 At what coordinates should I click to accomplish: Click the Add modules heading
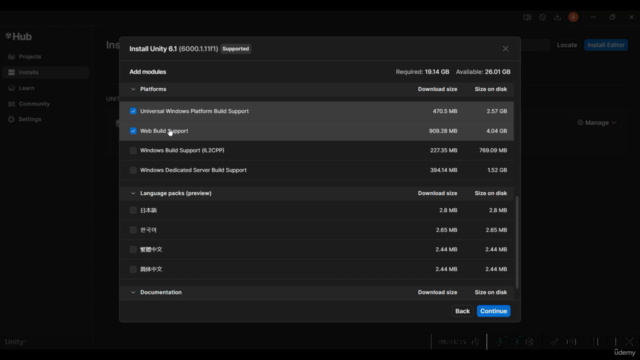tap(148, 72)
